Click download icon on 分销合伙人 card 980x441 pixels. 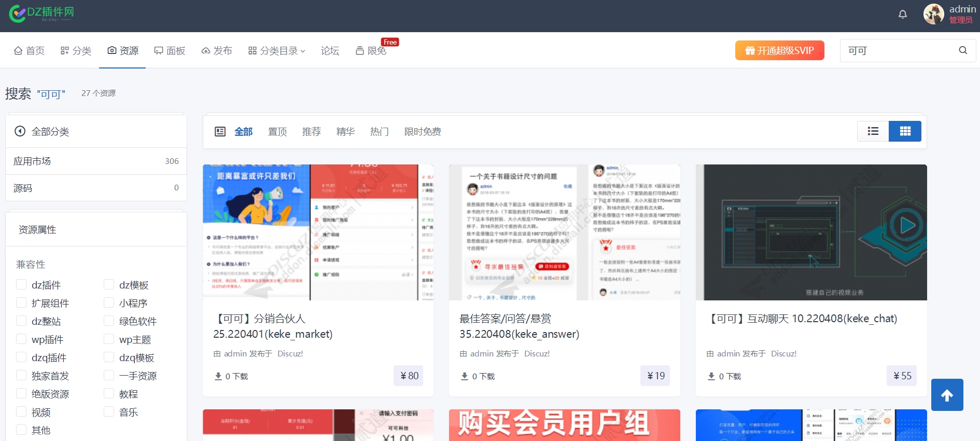point(218,376)
